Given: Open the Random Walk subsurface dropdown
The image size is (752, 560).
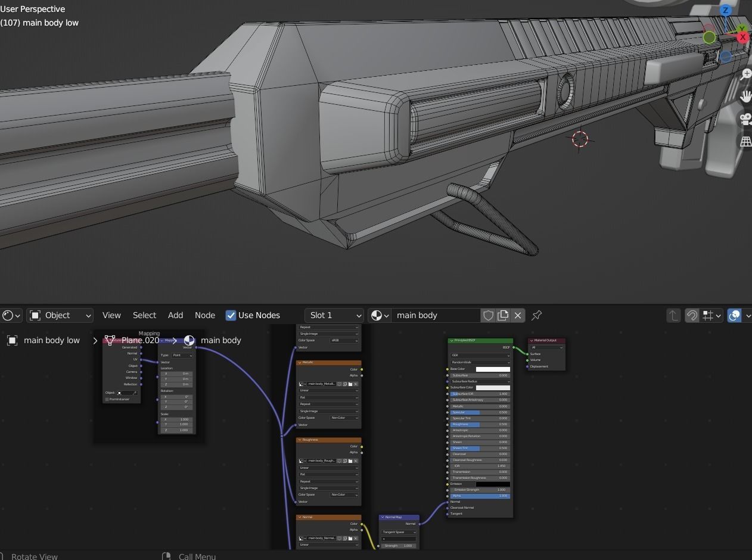Looking at the screenshot, I should (480, 362).
